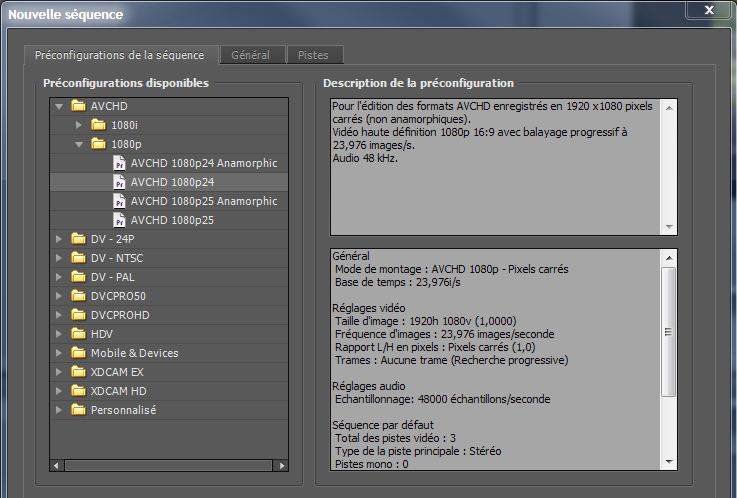Expand the DV - NTSC presets
This screenshot has height=498, width=737.
[x=59, y=258]
